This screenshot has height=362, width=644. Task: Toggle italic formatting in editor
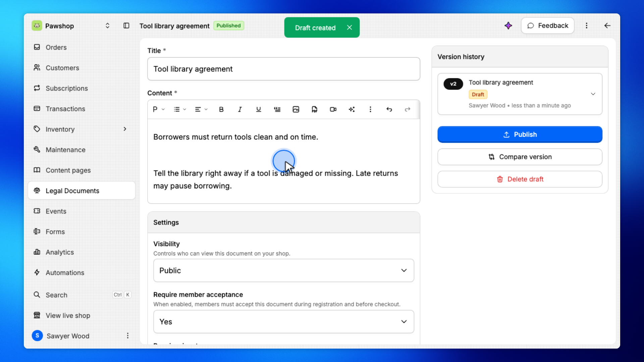pyautogui.click(x=240, y=109)
